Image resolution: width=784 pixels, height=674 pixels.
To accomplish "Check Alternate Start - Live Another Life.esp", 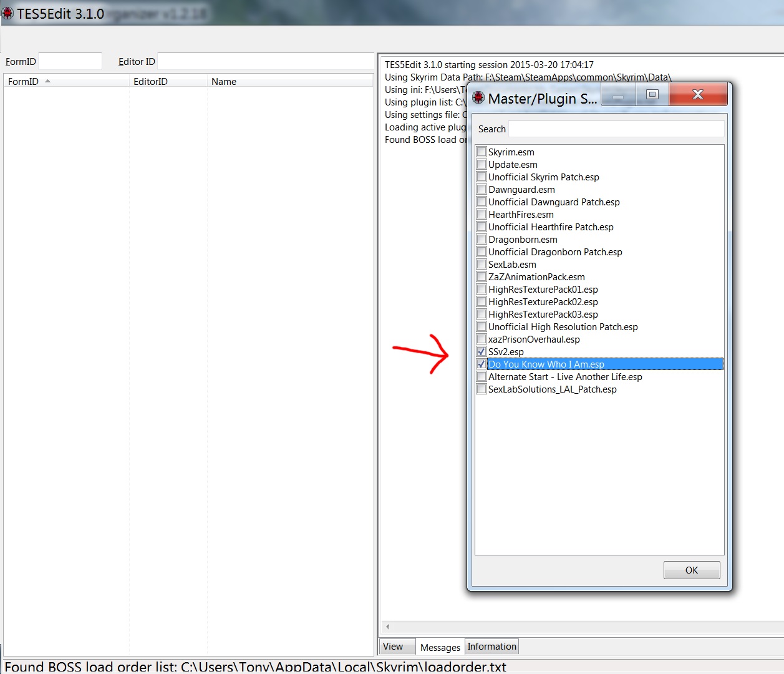I will (482, 377).
